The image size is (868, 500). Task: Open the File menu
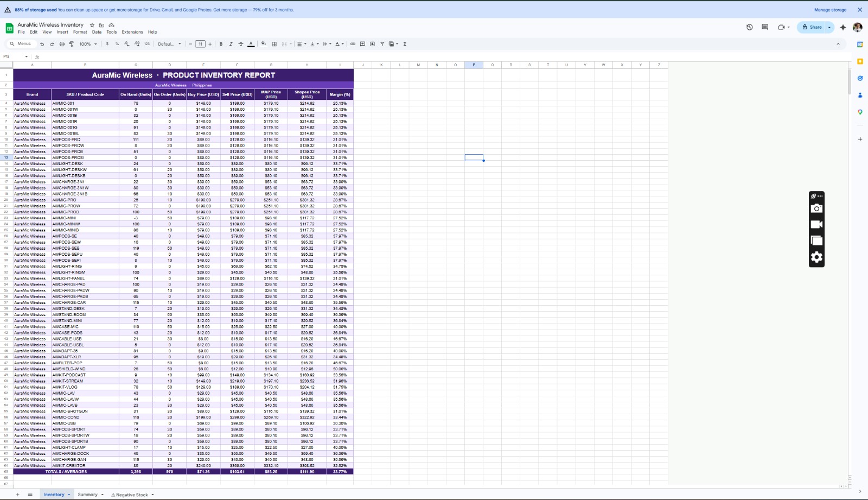click(x=21, y=32)
